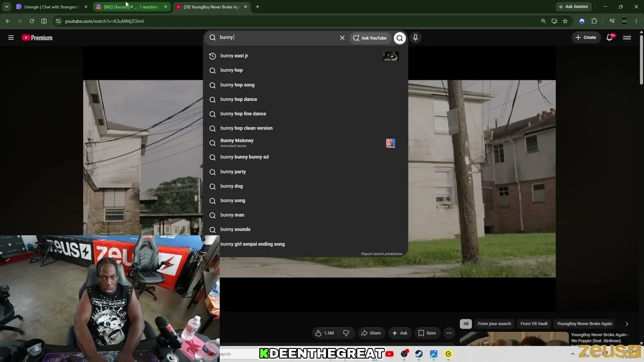Image resolution: width=644 pixels, height=362 pixels.
Task: Open the address bar zoom magnifier icon
Action: coord(543,21)
